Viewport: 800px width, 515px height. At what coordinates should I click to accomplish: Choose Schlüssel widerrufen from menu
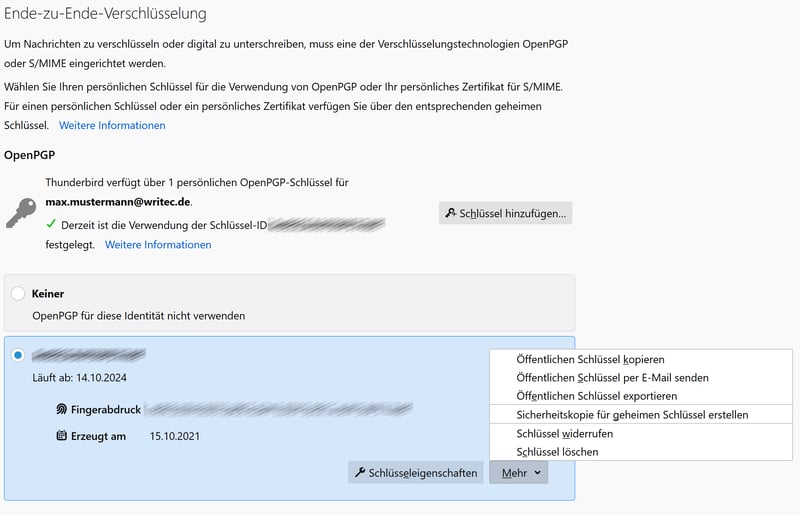click(564, 434)
